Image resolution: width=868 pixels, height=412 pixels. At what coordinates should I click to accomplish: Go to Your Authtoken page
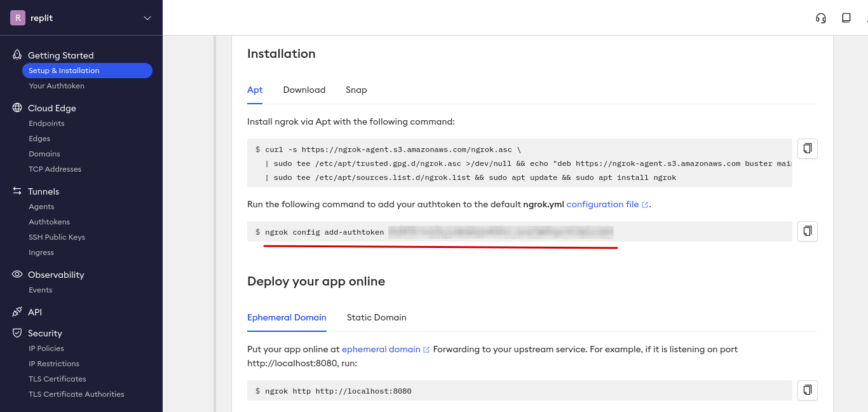tap(57, 86)
